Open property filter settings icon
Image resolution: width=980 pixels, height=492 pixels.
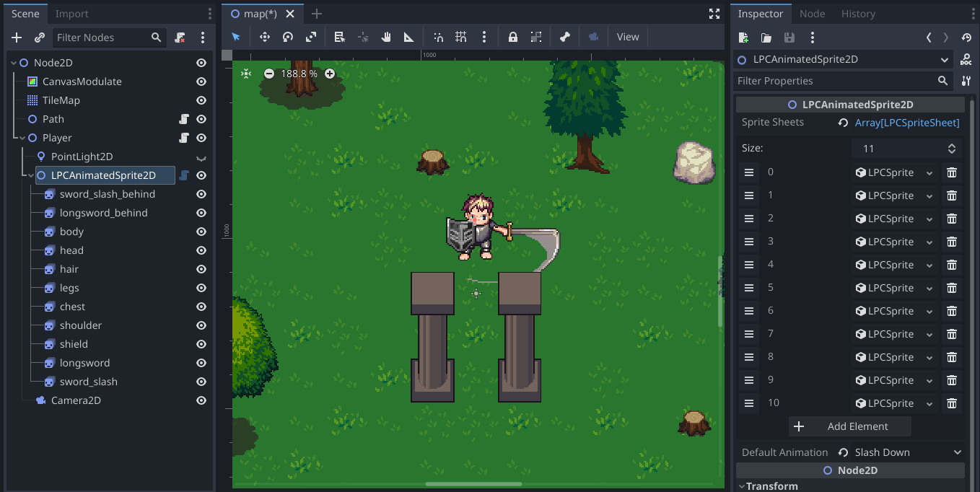[966, 81]
